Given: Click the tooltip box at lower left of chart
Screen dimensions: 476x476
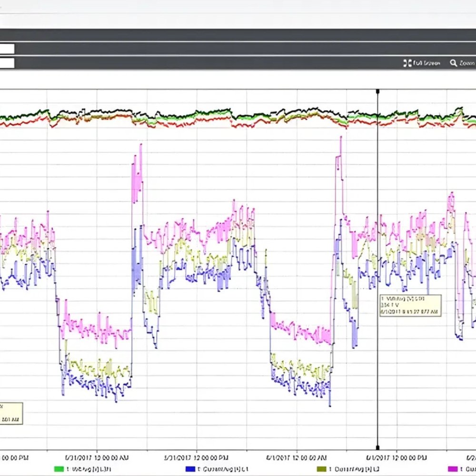Looking at the screenshot, I should (10, 413).
